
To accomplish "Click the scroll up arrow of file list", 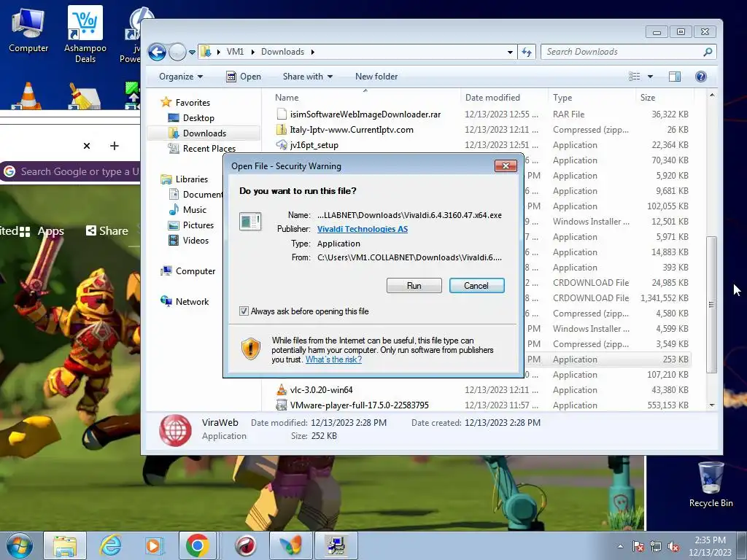I will click(712, 96).
